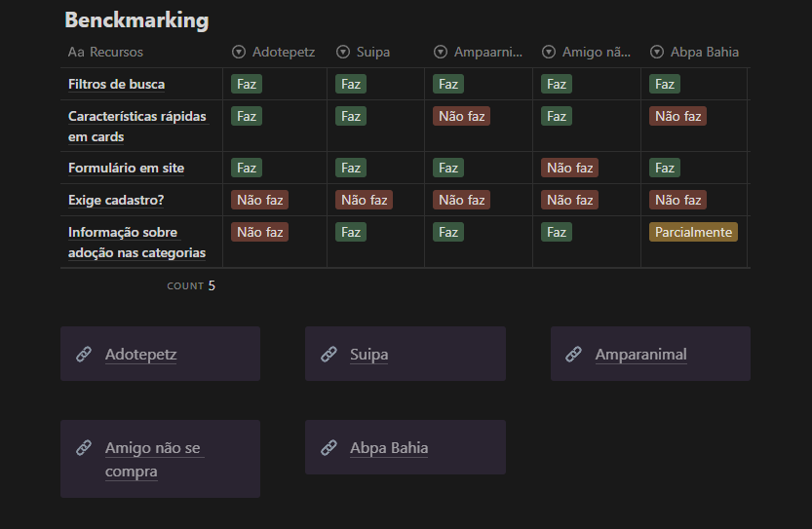Click the select icon in Abpa Bahia column header

pos(657,52)
